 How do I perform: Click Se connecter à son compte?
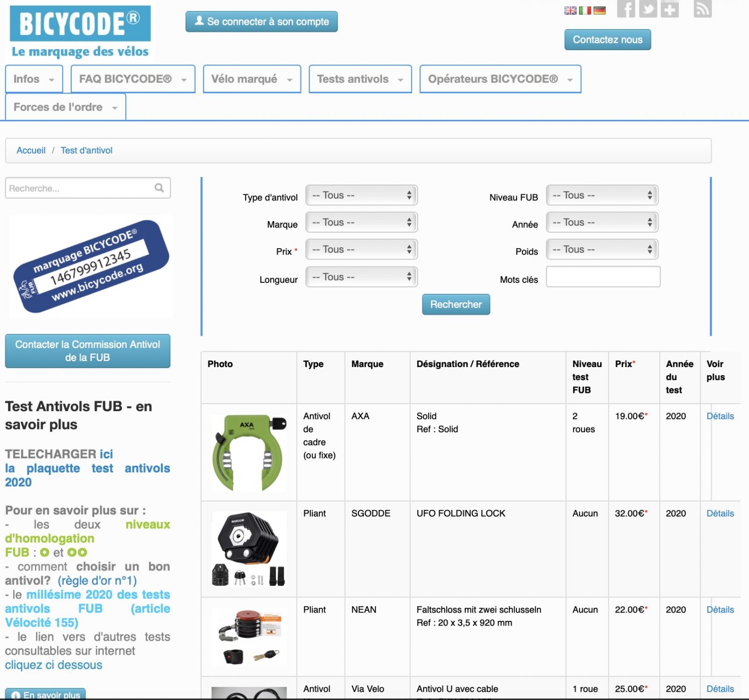(262, 22)
